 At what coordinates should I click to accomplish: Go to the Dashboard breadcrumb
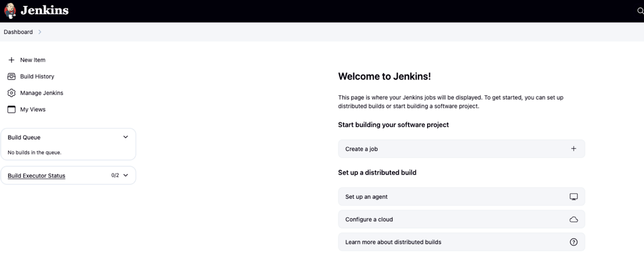pyautogui.click(x=18, y=32)
